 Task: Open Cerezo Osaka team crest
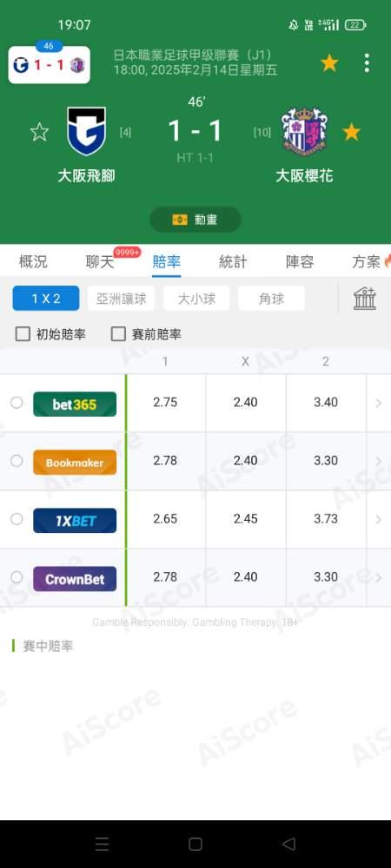304,131
